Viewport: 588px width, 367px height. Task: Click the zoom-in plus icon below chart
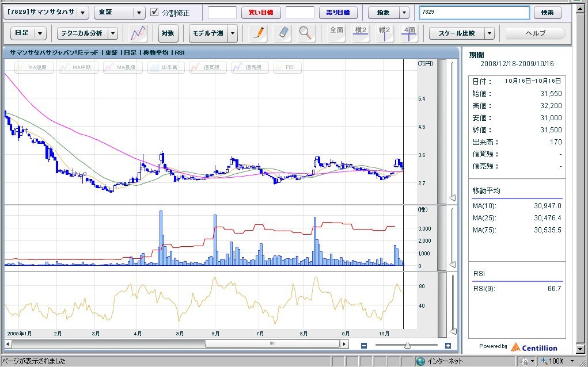tap(448, 345)
